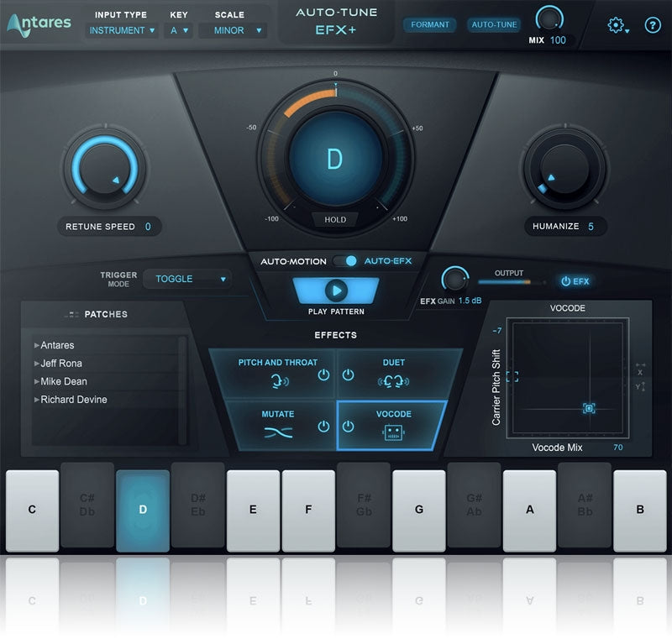Open the Scale dropdown set to Minor
The image size is (672, 639).
pos(234,30)
